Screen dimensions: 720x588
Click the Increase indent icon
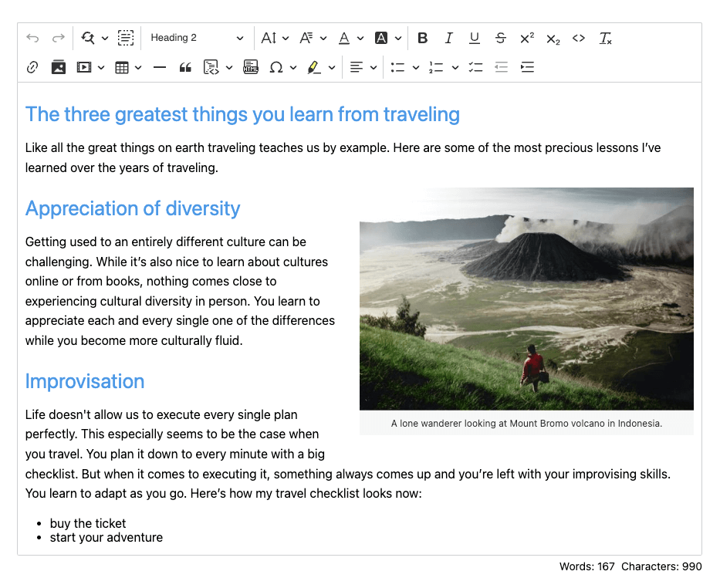point(527,67)
